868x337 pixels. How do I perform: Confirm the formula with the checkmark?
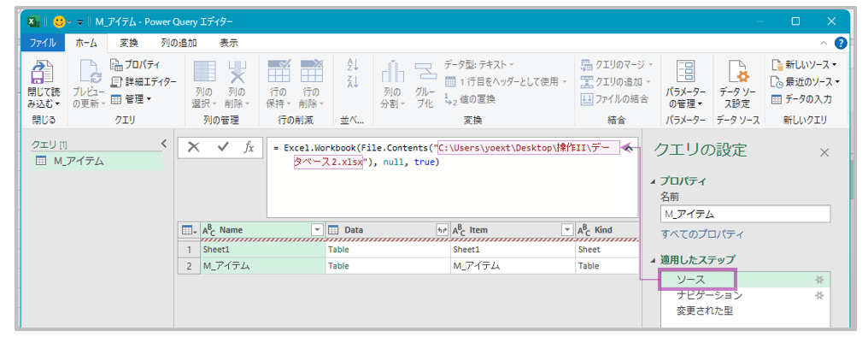tap(223, 147)
